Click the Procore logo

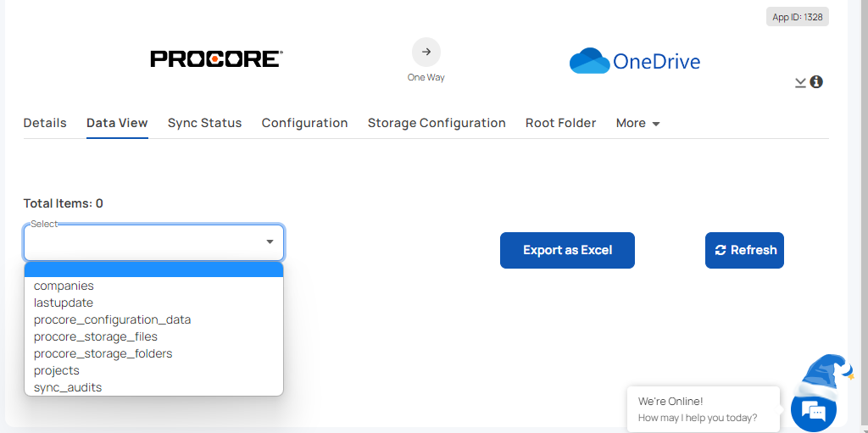[216, 58]
